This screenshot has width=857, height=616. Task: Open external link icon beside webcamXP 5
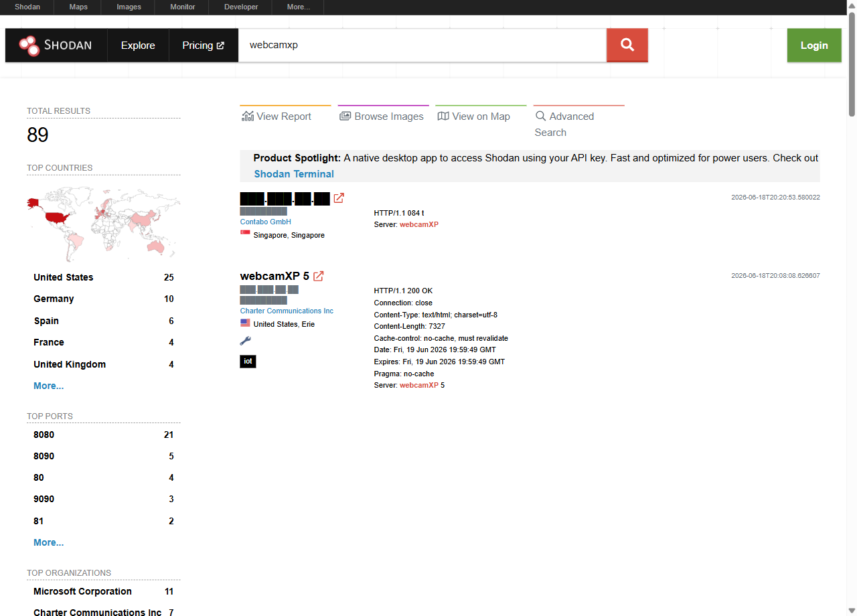pos(319,276)
